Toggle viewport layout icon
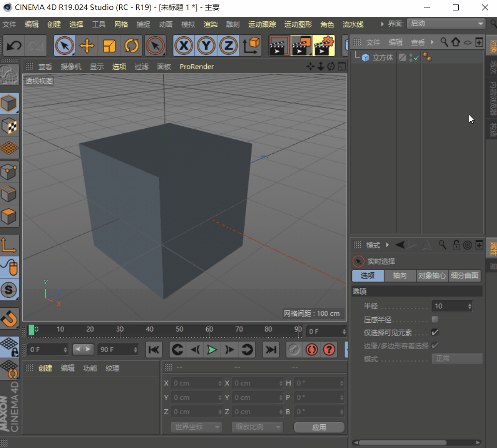Image resolution: width=497 pixels, height=448 pixels. tap(342, 67)
